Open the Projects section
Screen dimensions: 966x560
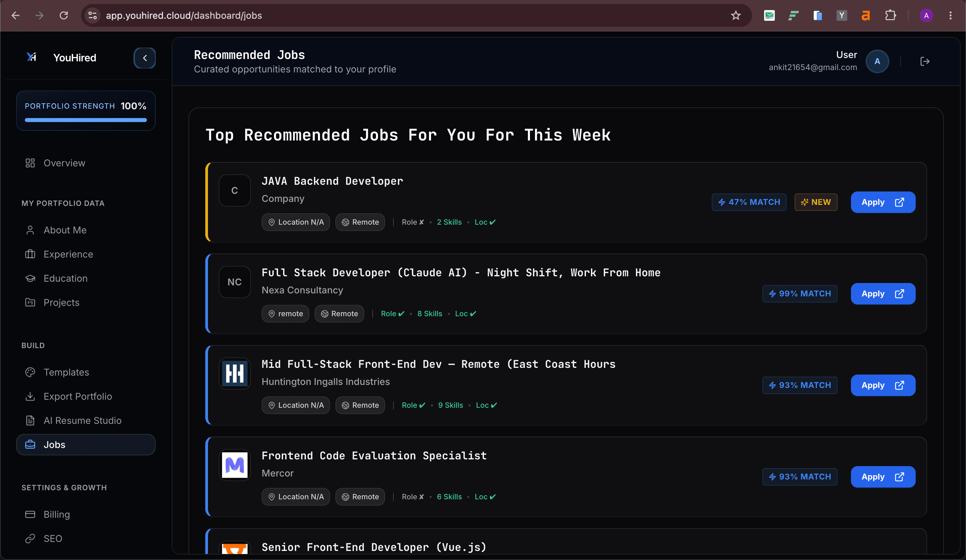(86, 302)
